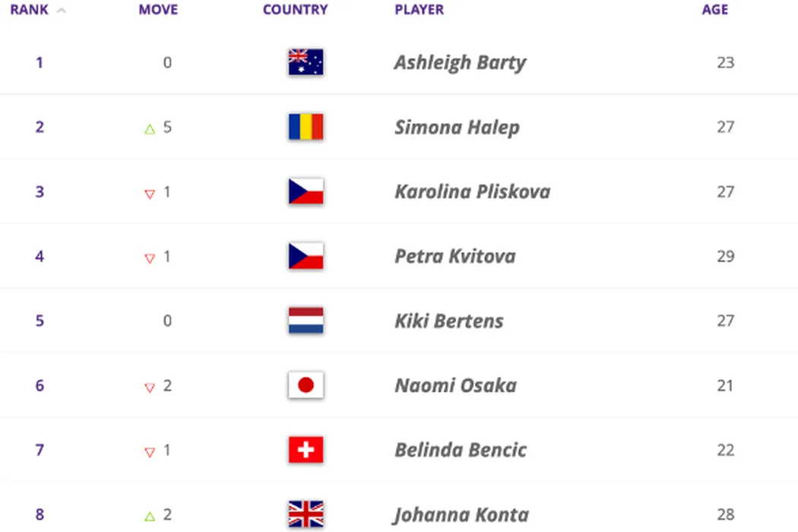Viewport: 798px width, 532px height.
Task: Sort table by MOVE column header
Action: click(158, 11)
